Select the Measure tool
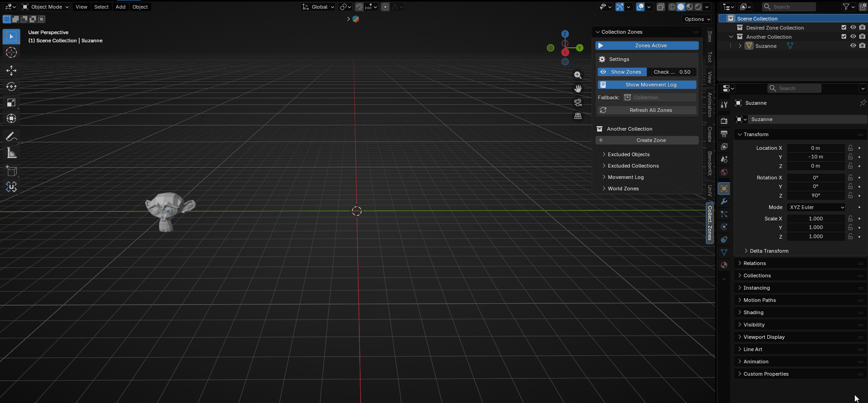Screen dimensions: 868x403 point(11,153)
